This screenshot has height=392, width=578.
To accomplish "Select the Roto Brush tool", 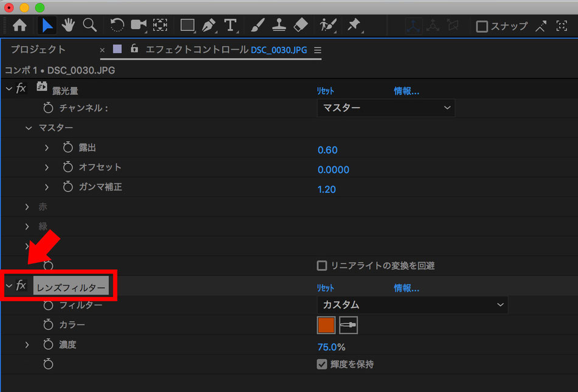I will click(x=328, y=26).
